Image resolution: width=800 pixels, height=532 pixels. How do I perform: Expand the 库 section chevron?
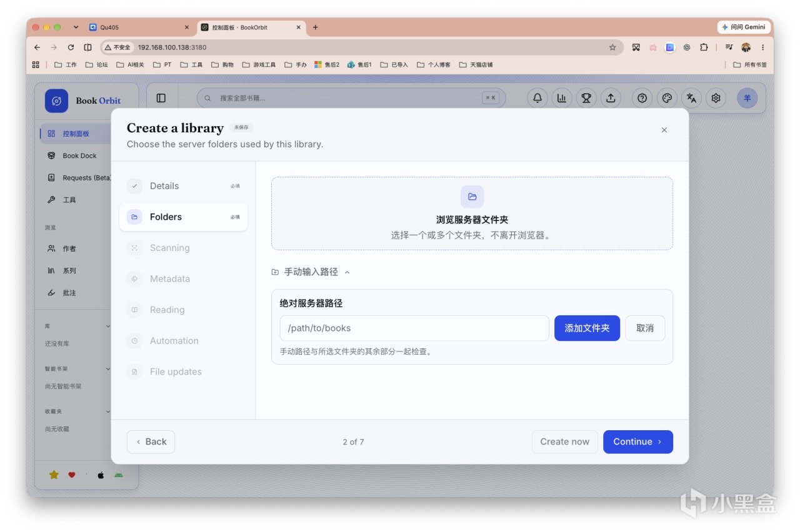(x=107, y=326)
